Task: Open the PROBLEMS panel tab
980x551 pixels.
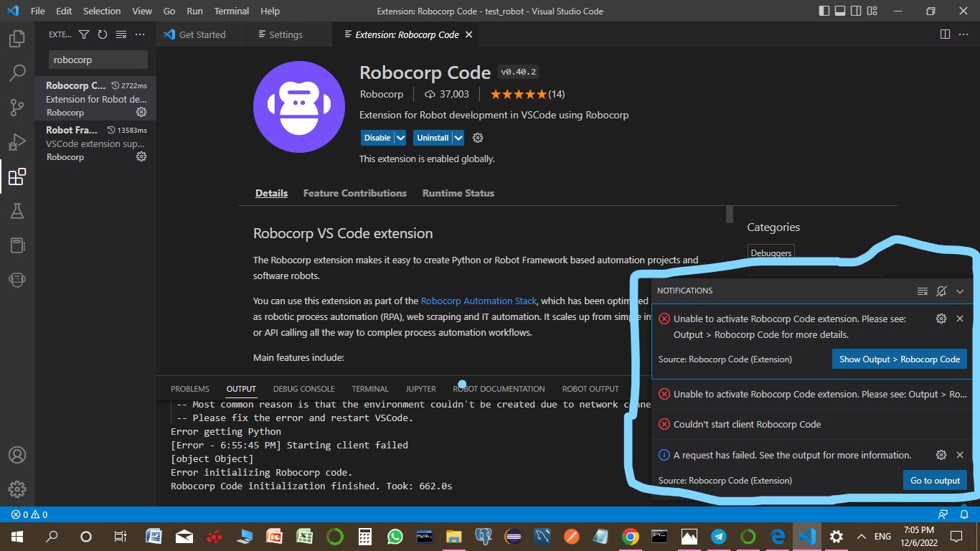Action: pos(190,389)
